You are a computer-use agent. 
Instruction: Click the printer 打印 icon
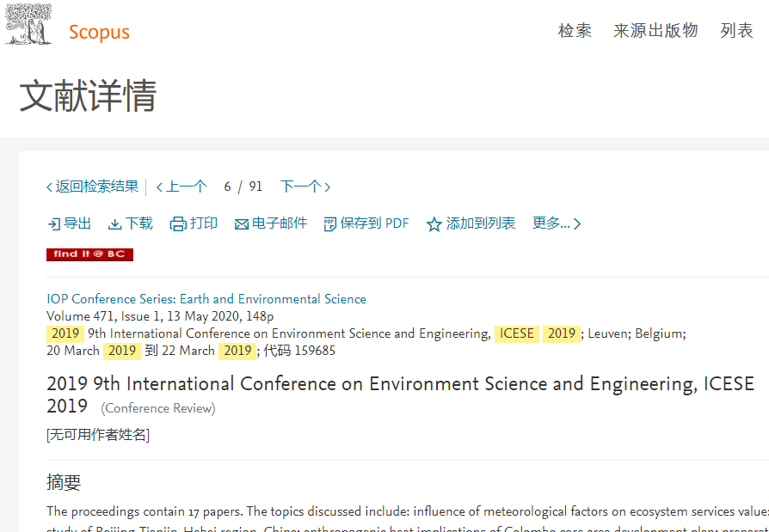click(178, 224)
